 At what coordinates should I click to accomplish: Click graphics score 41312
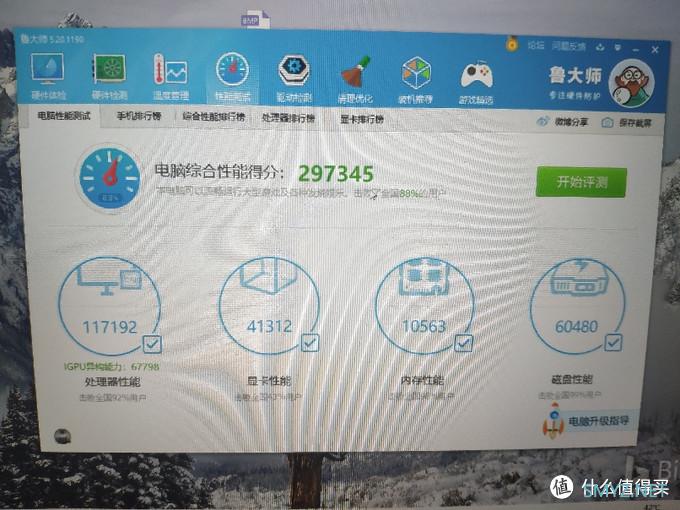click(x=269, y=326)
